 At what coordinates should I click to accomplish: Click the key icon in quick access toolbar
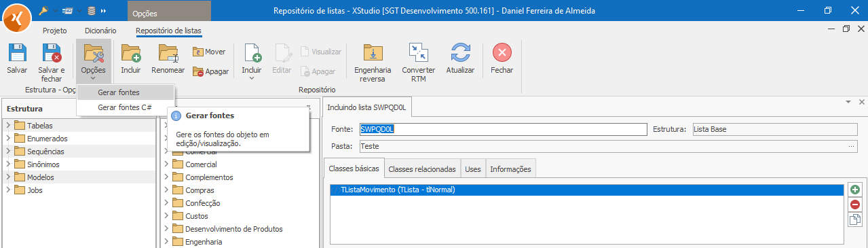(43, 11)
